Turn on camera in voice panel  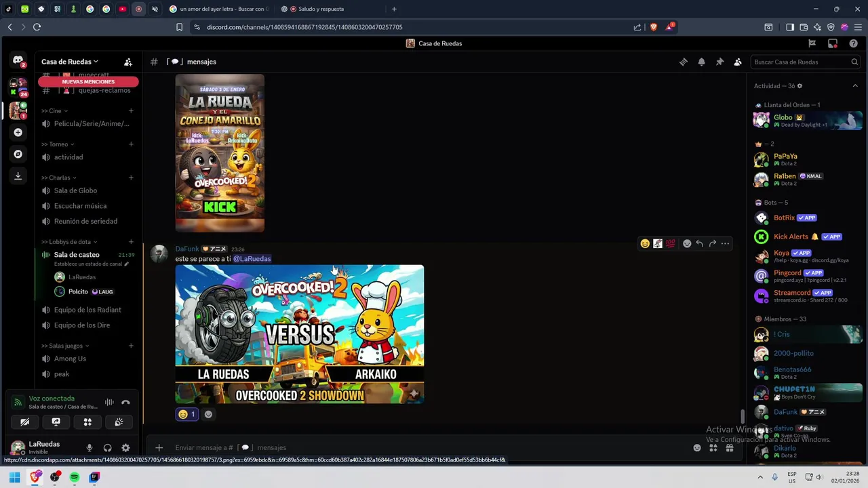pyautogui.click(x=24, y=422)
